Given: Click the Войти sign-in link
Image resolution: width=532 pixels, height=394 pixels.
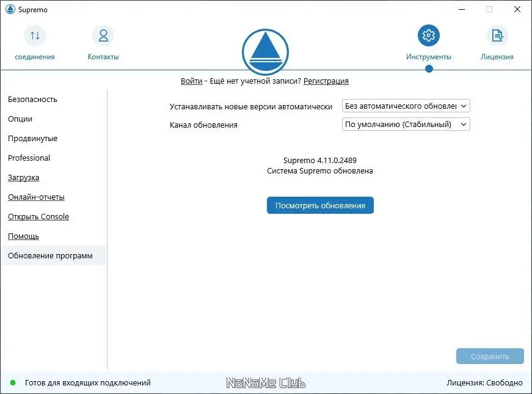Looking at the screenshot, I should pyautogui.click(x=191, y=81).
